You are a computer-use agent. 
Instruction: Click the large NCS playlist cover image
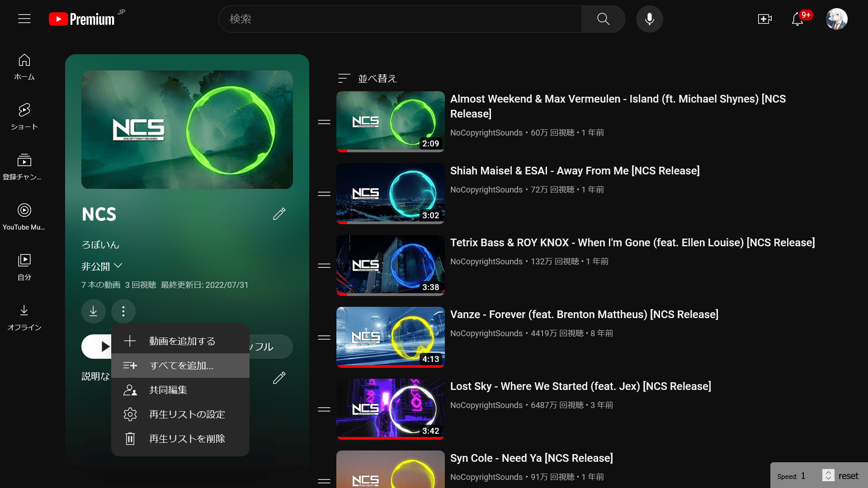[187, 130]
